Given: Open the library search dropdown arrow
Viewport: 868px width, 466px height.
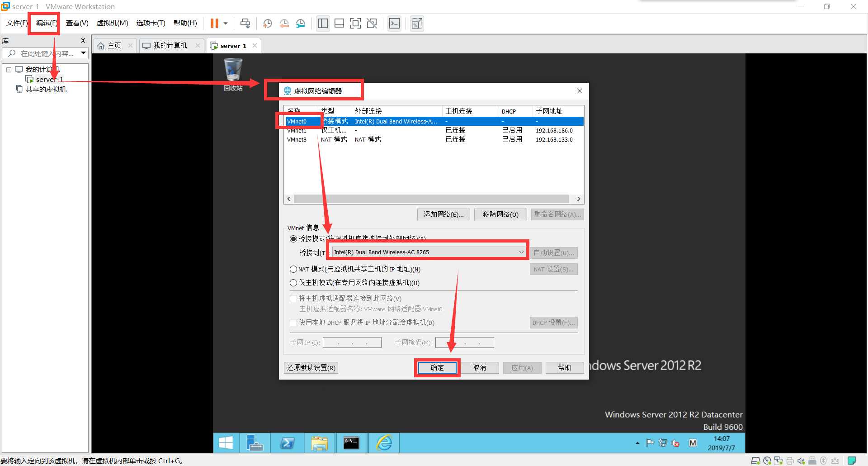Looking at the screenshot, I should (83, 53).
